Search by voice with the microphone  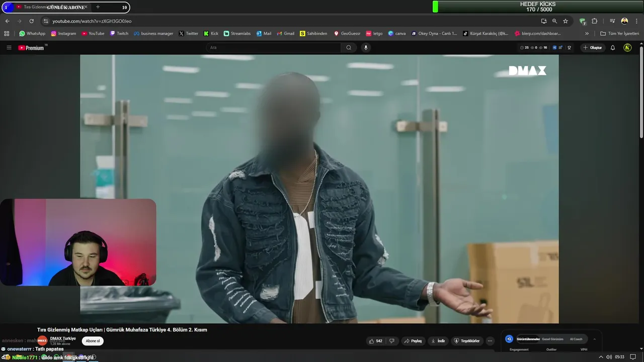click(x=366, y=48)
